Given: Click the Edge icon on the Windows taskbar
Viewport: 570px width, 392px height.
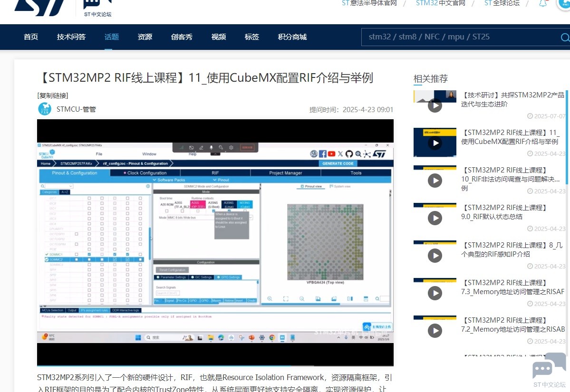Looking at the screenshot, I should point(221,337).
